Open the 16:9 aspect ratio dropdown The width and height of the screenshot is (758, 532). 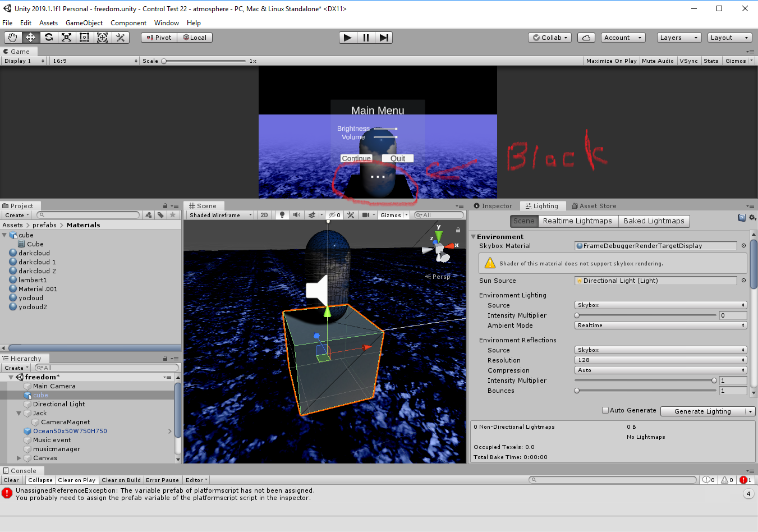95,61
